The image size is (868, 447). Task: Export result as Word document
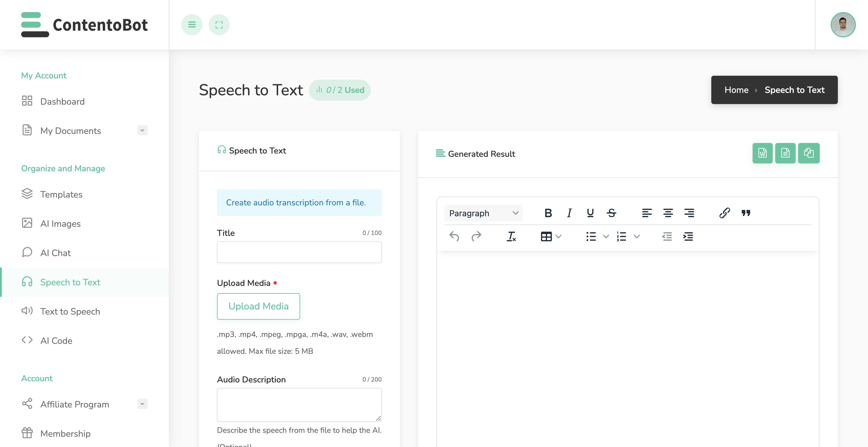762,154
